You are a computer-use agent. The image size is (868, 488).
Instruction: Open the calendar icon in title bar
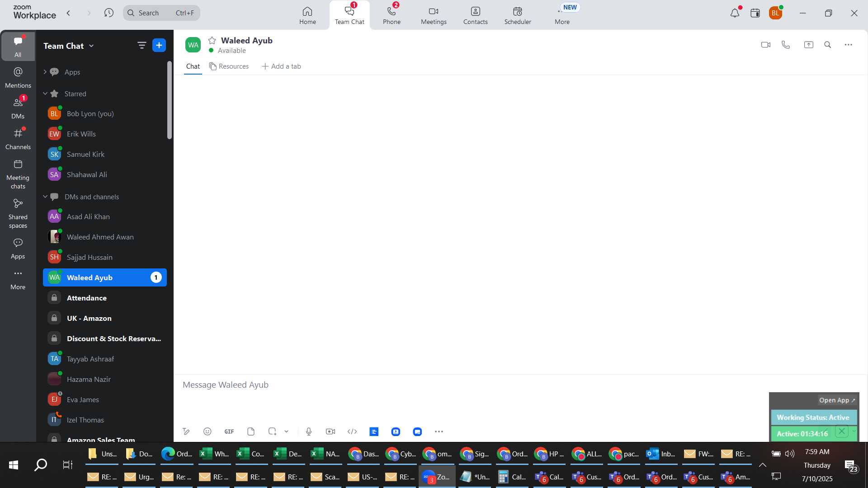(755, 13)
